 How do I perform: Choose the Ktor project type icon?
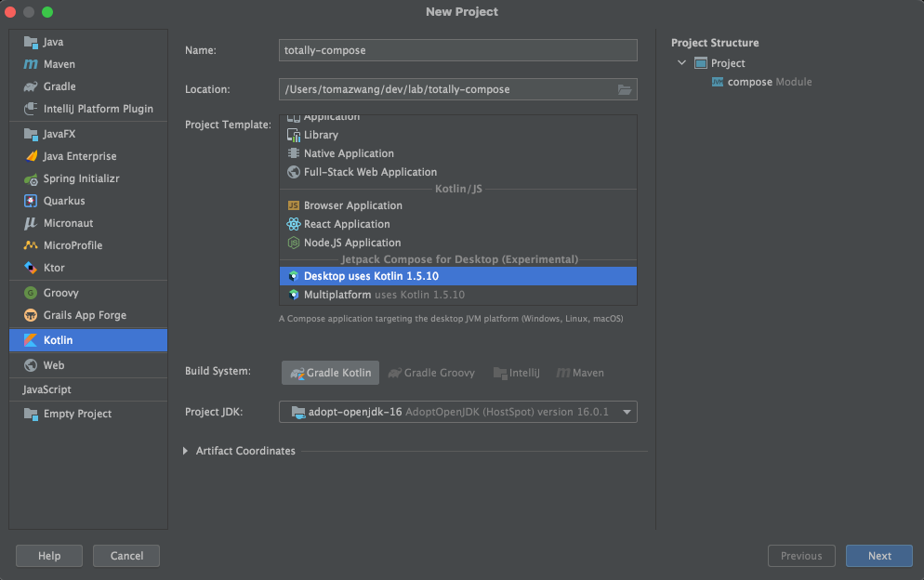(31, 268)
